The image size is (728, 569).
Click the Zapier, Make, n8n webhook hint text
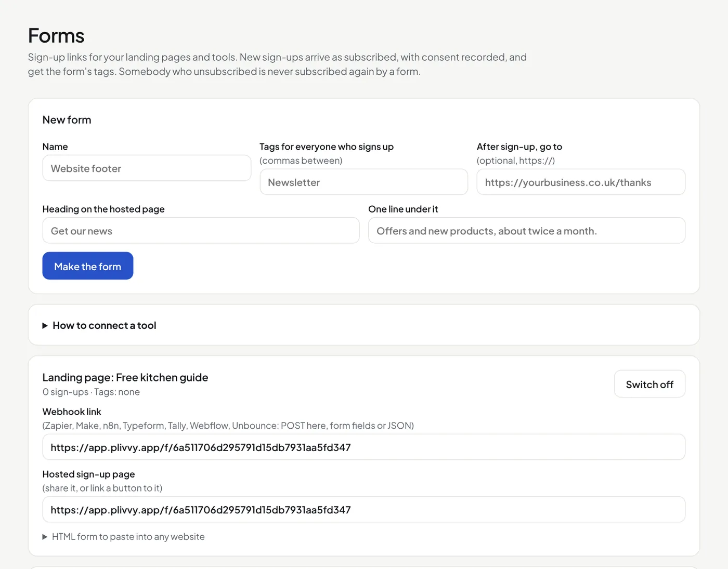pos(228,426)
